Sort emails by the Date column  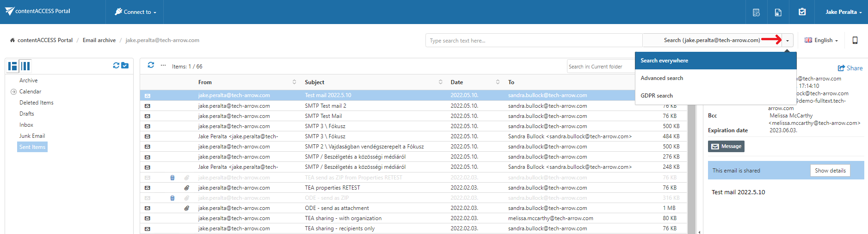coord(456,82)
